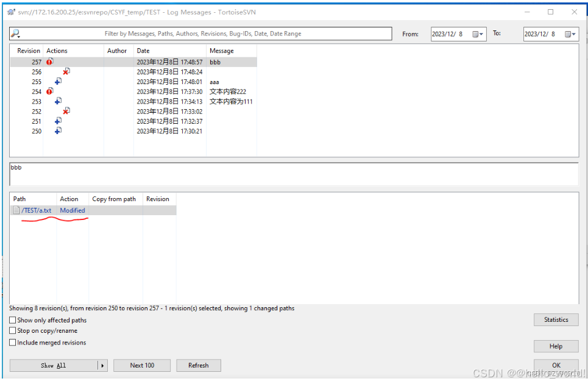The height and width of the screenshot is (384, 588).
Task: Click the changed paths Revision column header
Action: (x=160, y=199)
